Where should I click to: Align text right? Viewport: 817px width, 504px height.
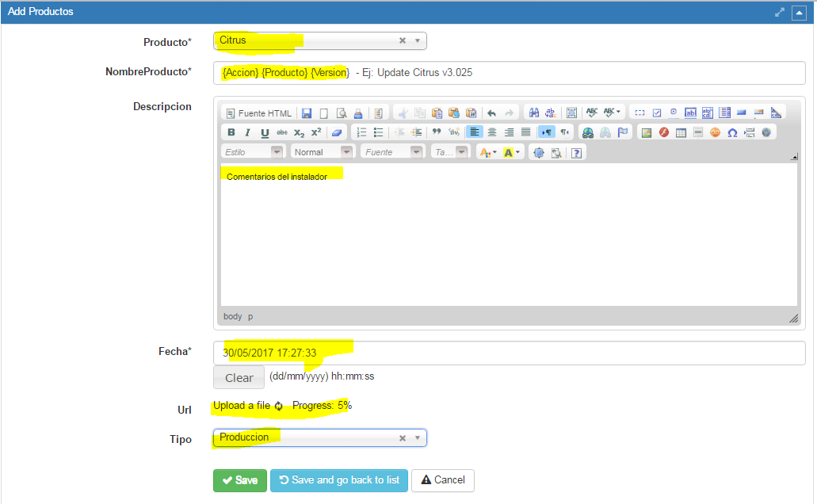(509, 132)
